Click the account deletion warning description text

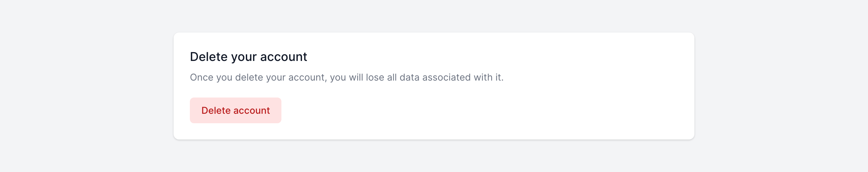coord(347,78)
